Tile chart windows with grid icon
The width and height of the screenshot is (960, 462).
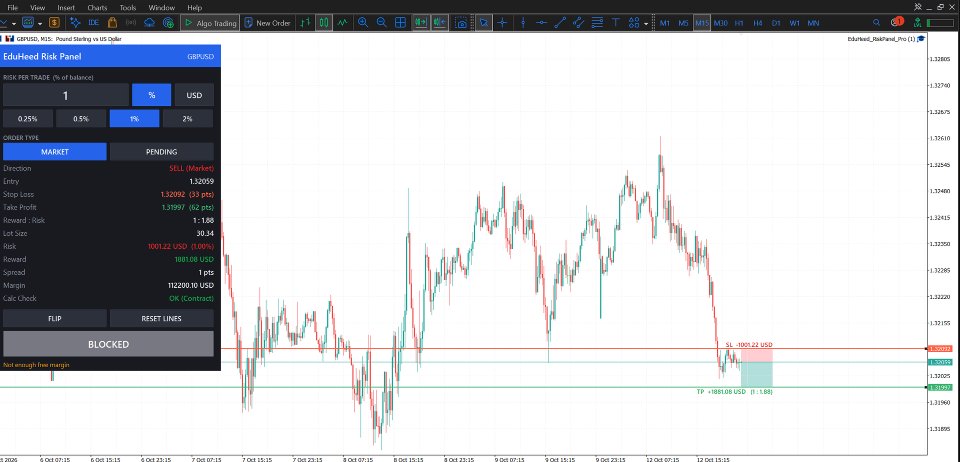400,23
